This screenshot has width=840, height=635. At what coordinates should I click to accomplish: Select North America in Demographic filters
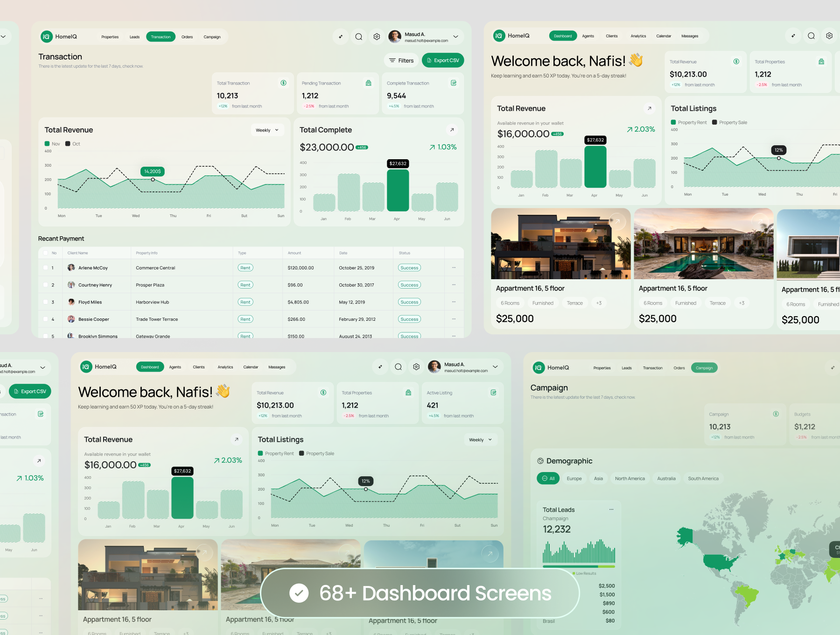point(630,479)
